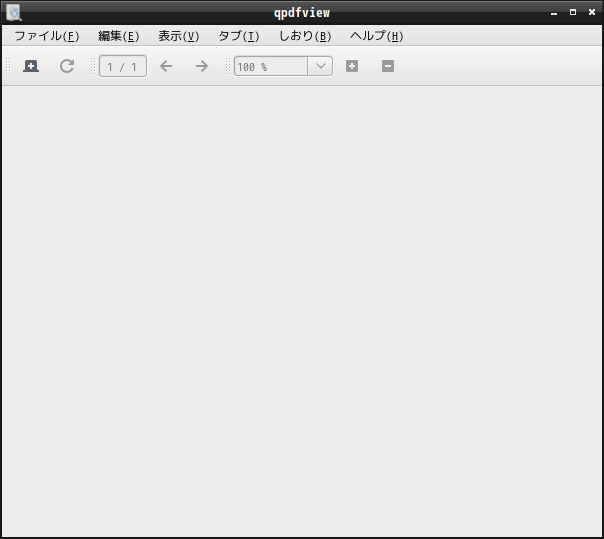Viewport: 604px width, 539px height.
Task: Open the しおり(B) menu
Action: pos(305,36)
